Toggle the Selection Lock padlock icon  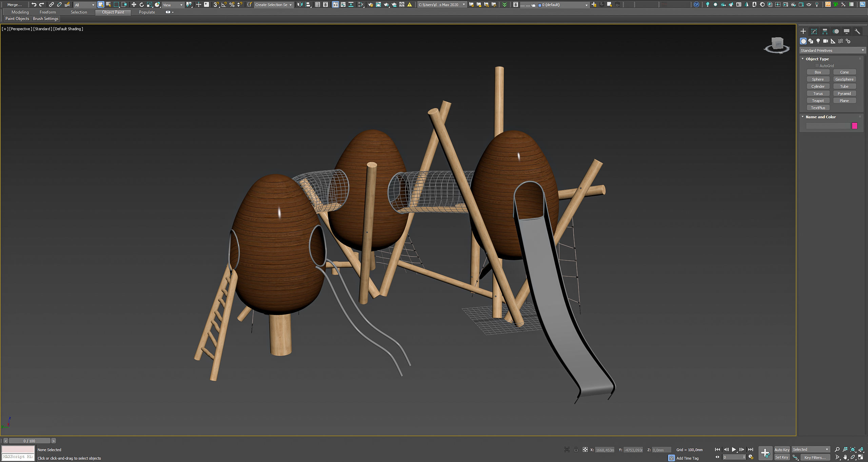point(576,449)
